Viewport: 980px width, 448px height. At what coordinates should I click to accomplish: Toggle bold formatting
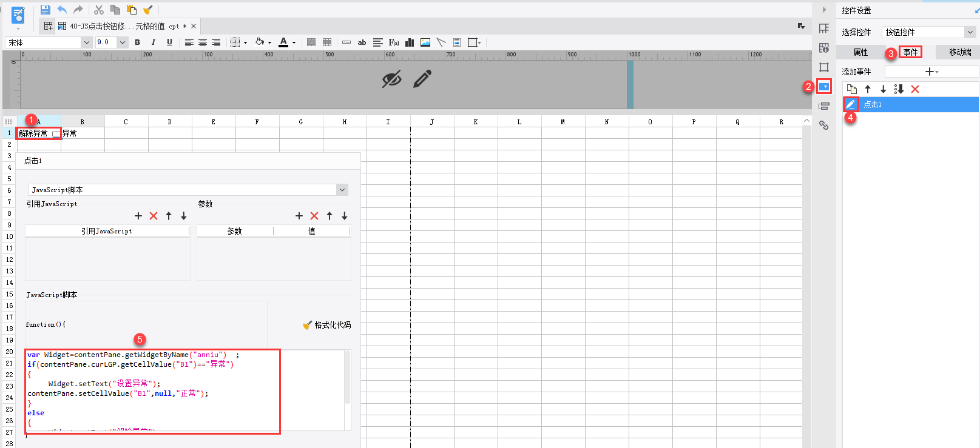pyautogui.click(x=138, y=42)
